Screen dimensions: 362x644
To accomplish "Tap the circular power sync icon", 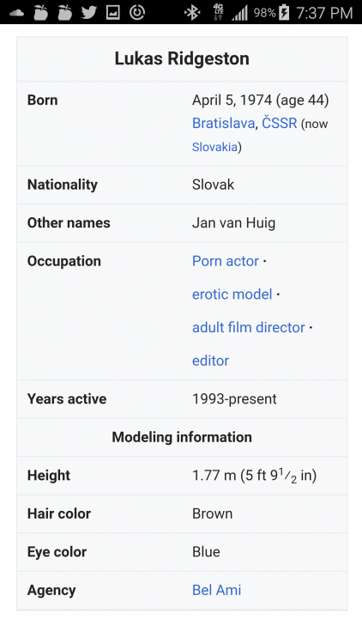I will tap(137, 12).
